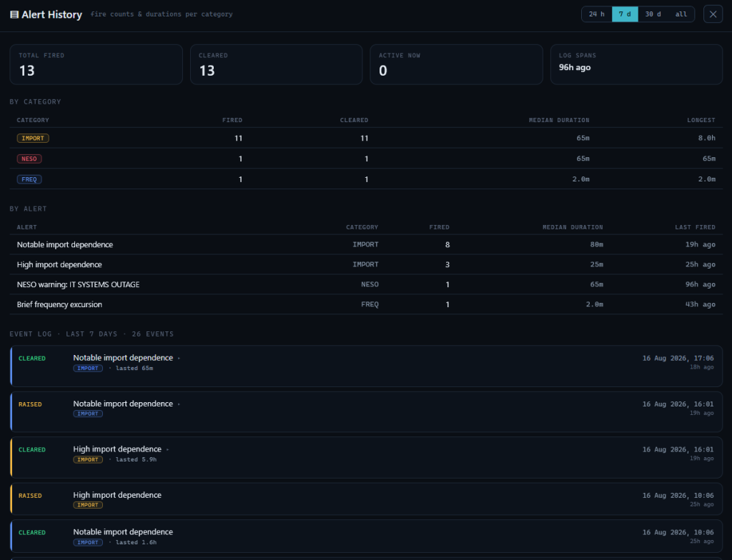Screen dimensions: 732x560
Task: Click the 43h ago last fired value
Action: click(x=701, y=304)
